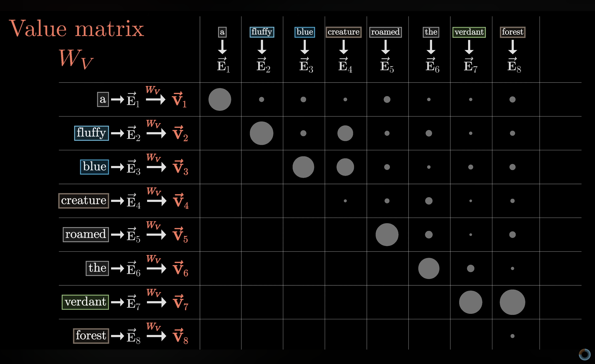Click the medium dot in fluffy row, creature column
This screenshot has height=364, width=595.
[345, 133]
